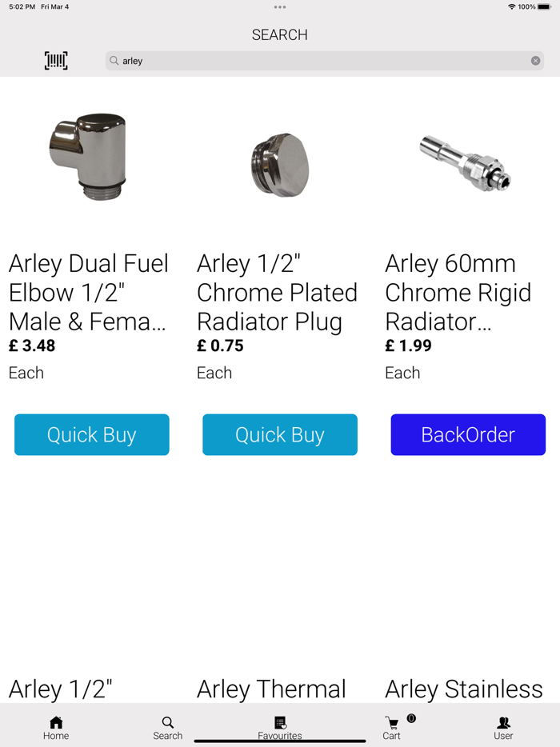Open the Arley Dual Fuel Elbow title
This screenshot has height=747, width=560.
89,293
